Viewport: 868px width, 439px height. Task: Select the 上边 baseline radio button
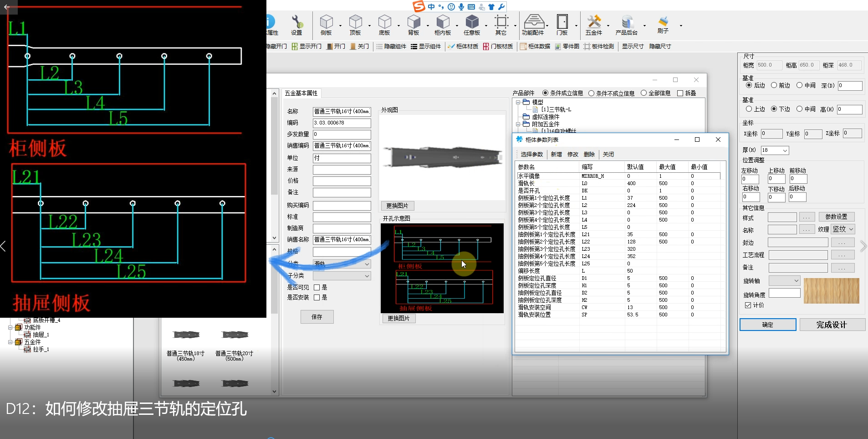click(x=749, y=109)
